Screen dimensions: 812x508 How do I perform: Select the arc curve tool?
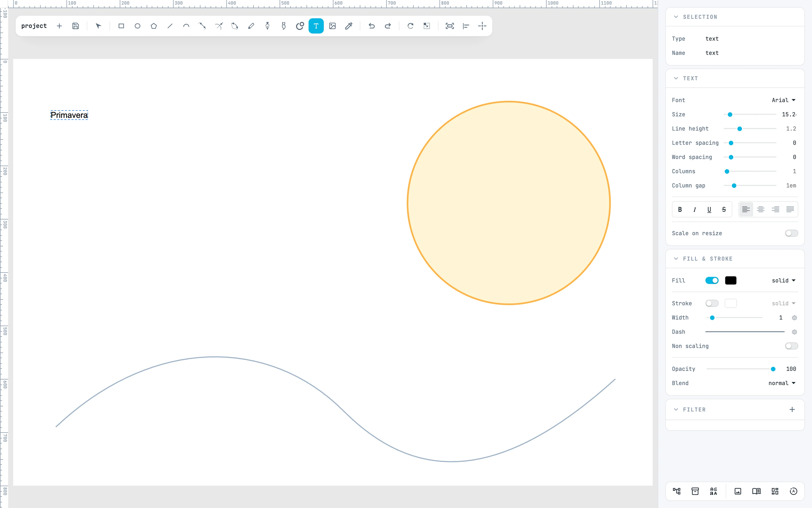coord(186,26)
